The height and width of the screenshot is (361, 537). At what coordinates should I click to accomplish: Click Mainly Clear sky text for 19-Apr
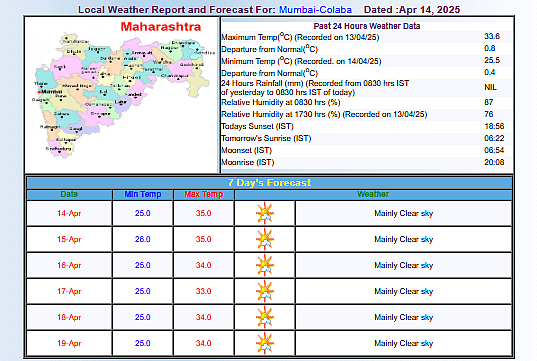403,344
